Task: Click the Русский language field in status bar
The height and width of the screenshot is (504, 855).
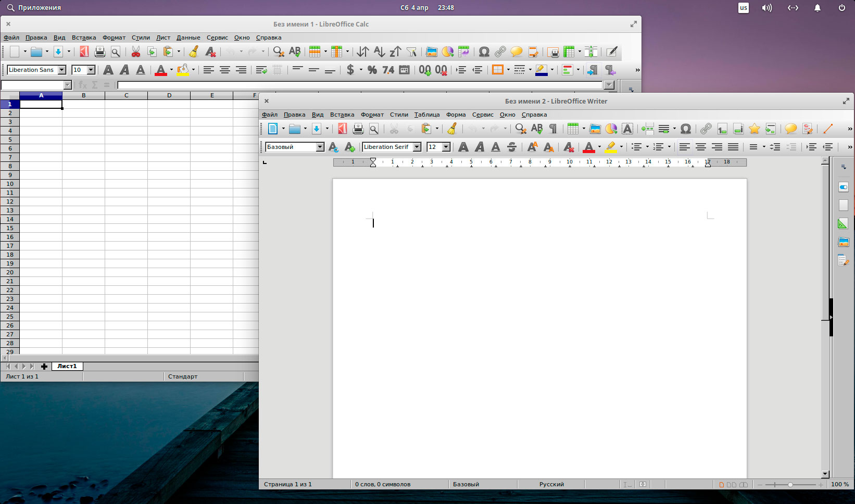Action: (551, 484)
